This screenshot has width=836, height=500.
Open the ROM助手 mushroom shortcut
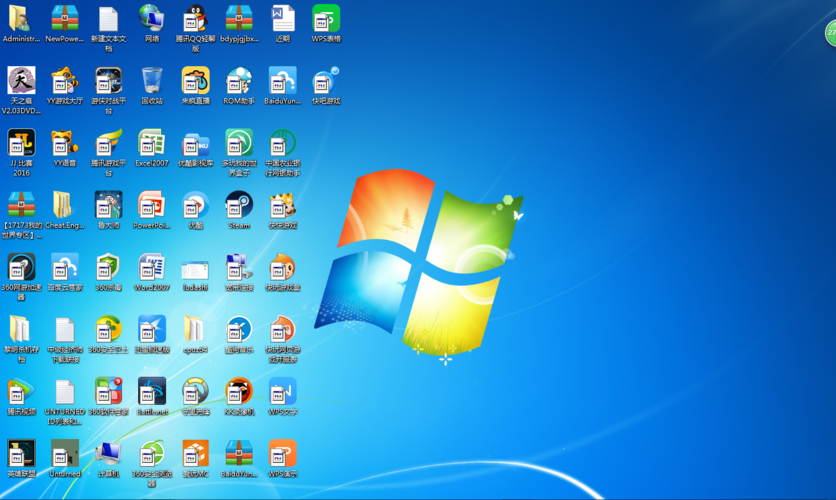click(239, 80)
